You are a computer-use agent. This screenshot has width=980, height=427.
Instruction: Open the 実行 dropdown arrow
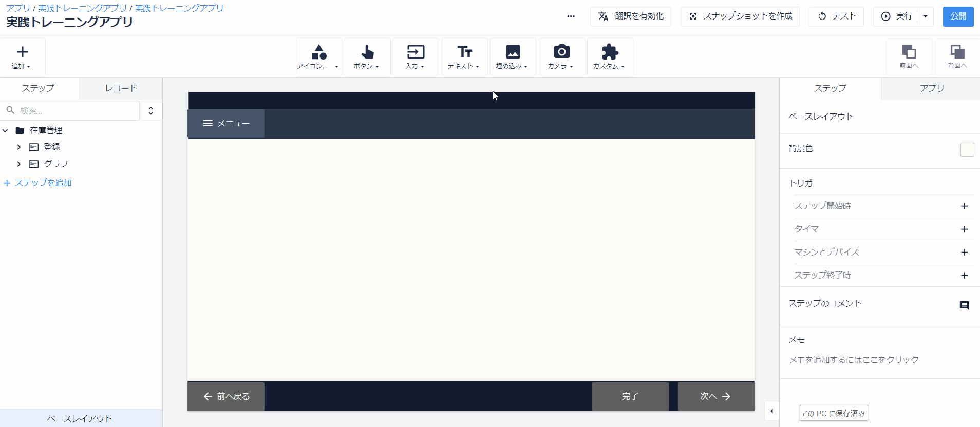pyautogui.click(x=925, y=16)
